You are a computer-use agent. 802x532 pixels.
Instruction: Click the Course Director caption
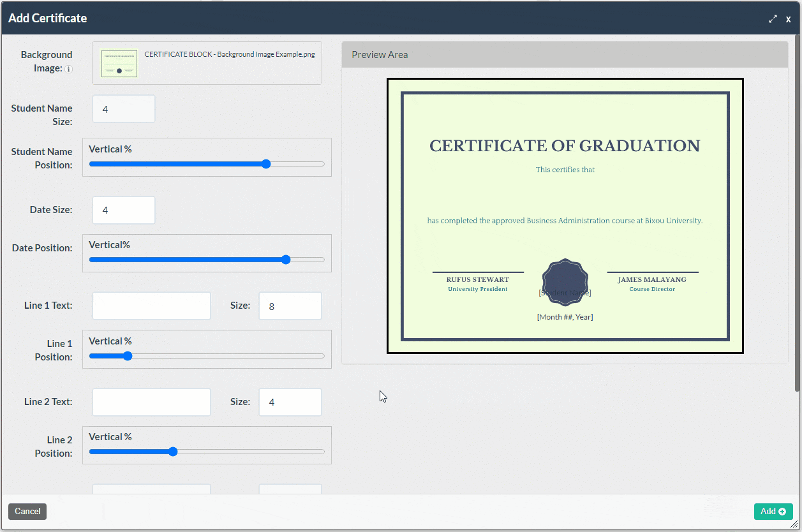pyautogui.click(x=652, y=289)
